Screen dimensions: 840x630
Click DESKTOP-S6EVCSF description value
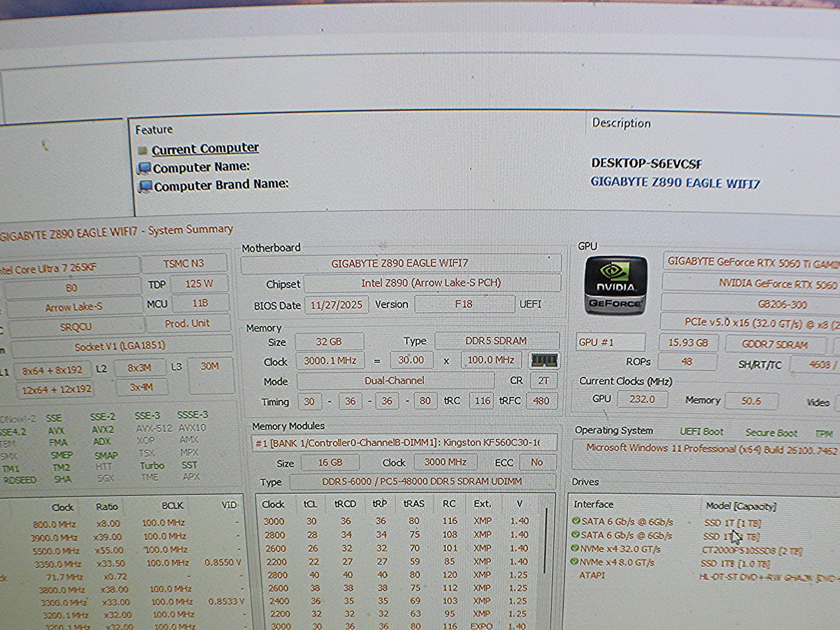tap(646, 164)
